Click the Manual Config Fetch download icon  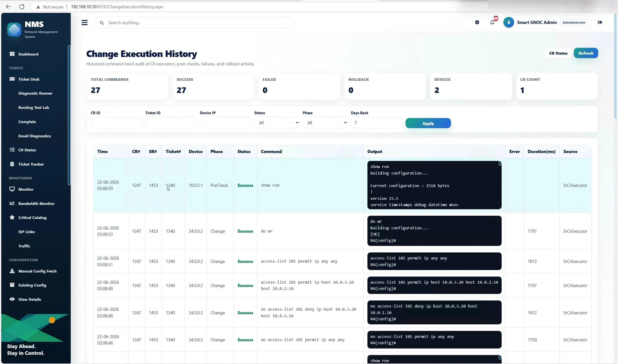(x=12, y=271)
